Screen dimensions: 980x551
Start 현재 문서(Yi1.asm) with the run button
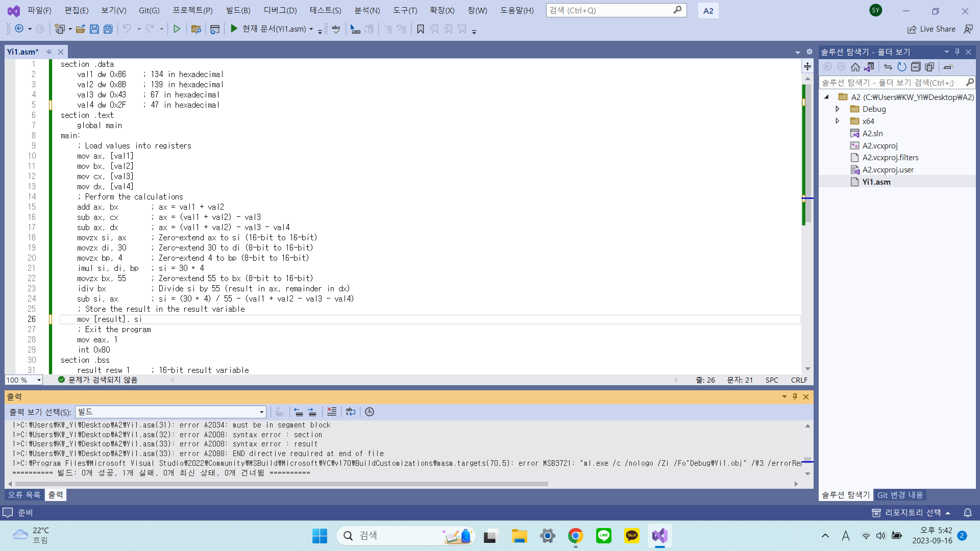pyautogui.click(x=234, y=29)
